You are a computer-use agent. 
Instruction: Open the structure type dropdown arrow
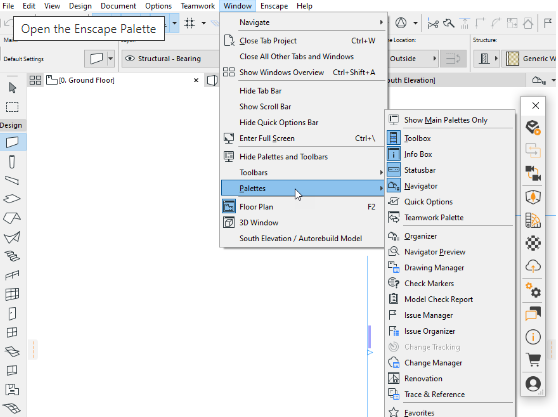[496, 58]
